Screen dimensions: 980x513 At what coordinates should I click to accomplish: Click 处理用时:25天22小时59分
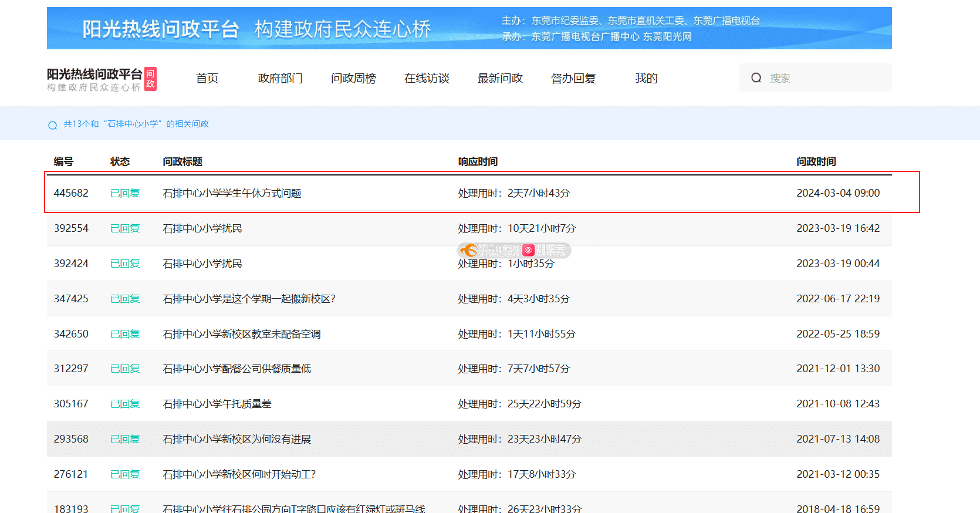pyautogui.click(x=520, y=404)
